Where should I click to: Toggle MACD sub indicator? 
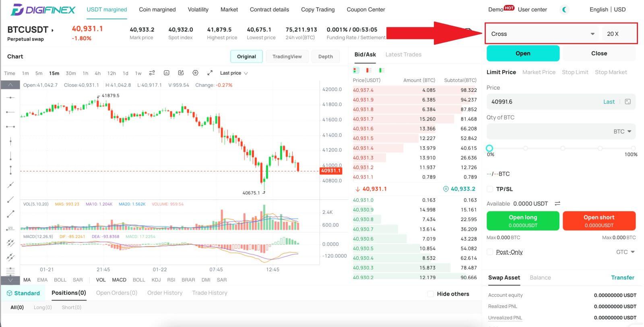(119, 280)
